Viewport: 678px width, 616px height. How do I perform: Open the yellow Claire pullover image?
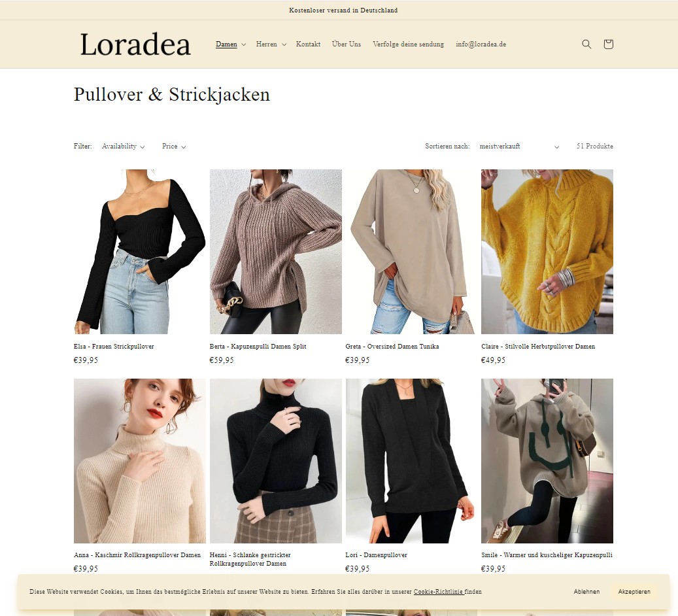tap(547, 251)
